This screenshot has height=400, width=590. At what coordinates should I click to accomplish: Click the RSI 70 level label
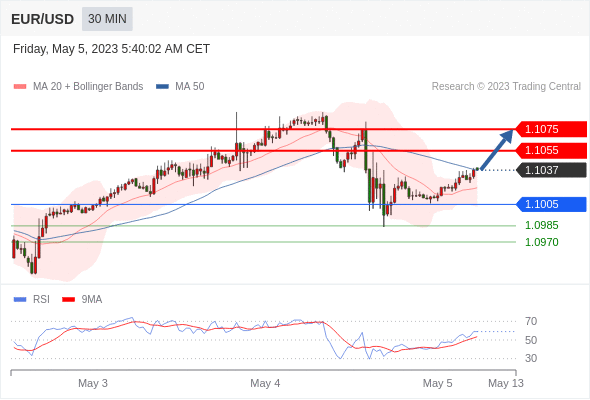coord(531,321)
